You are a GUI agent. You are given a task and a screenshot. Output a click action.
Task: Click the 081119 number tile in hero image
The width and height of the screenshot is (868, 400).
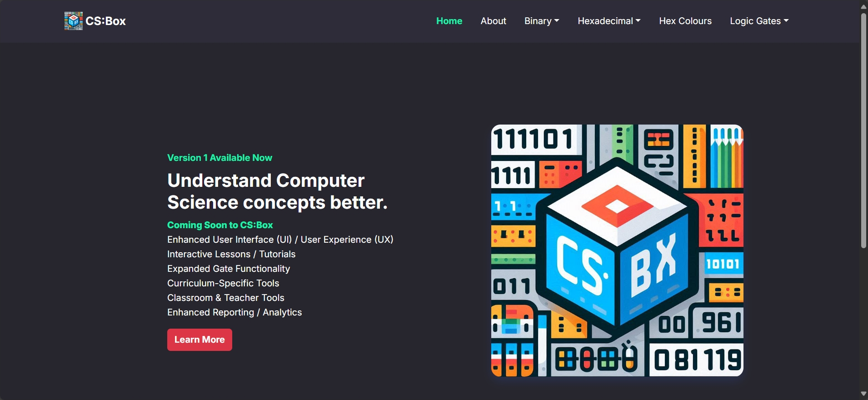click(697, 360)
